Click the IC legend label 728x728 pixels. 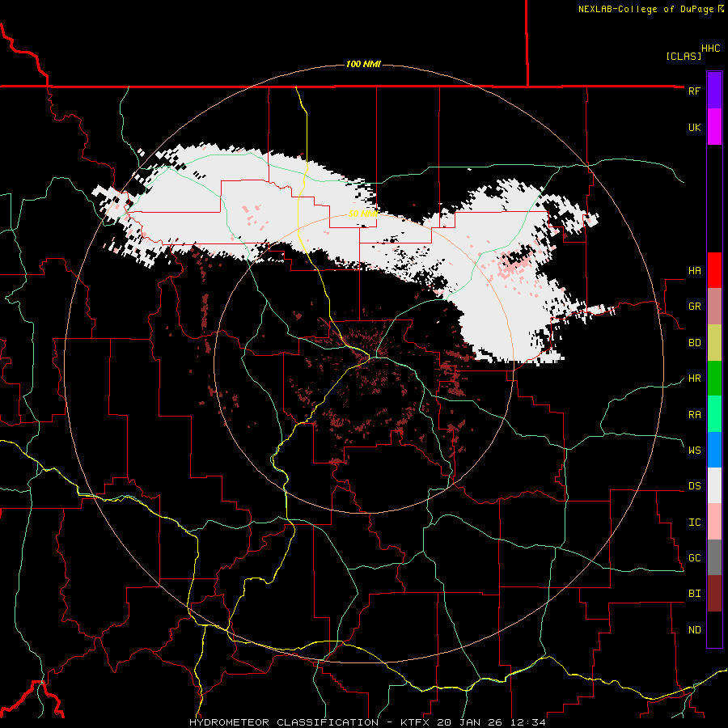click(694, 523)
